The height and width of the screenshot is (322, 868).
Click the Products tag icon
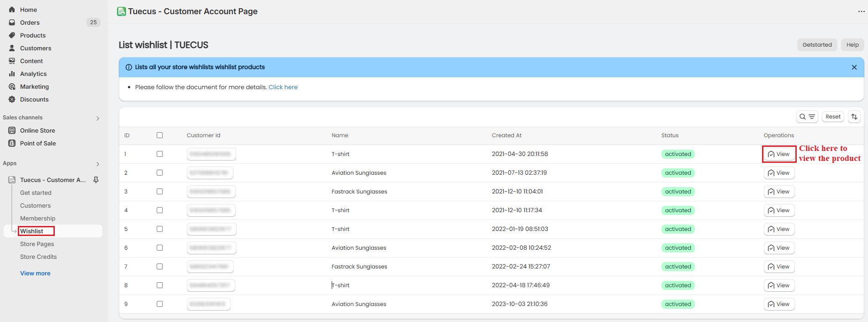pos(12,35)
